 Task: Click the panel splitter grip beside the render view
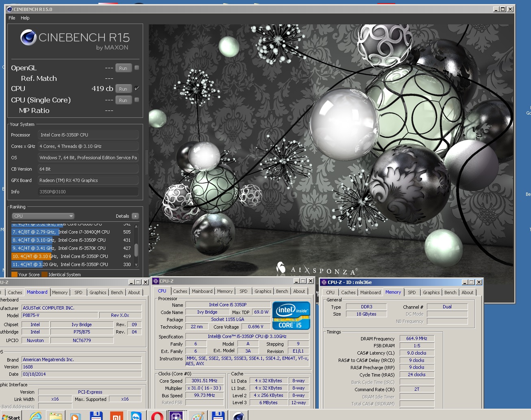coord(146,162)
